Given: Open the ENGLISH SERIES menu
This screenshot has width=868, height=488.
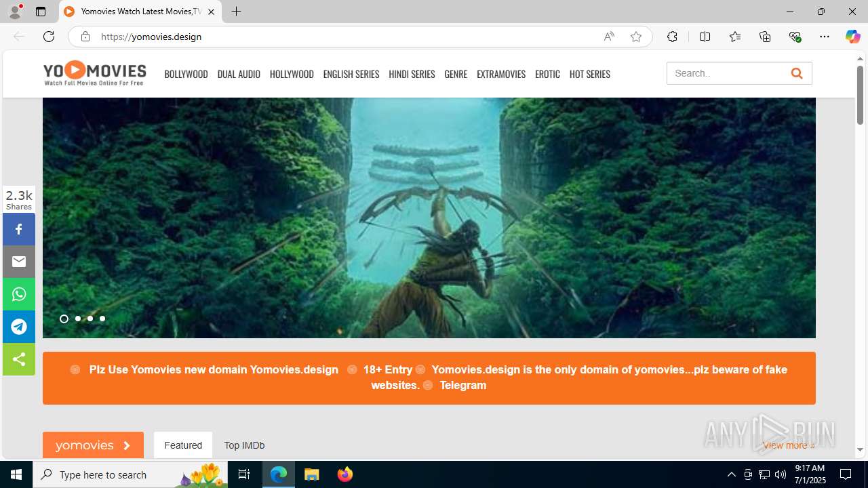Looking at the screenshot, I should [x=351, y=74].
